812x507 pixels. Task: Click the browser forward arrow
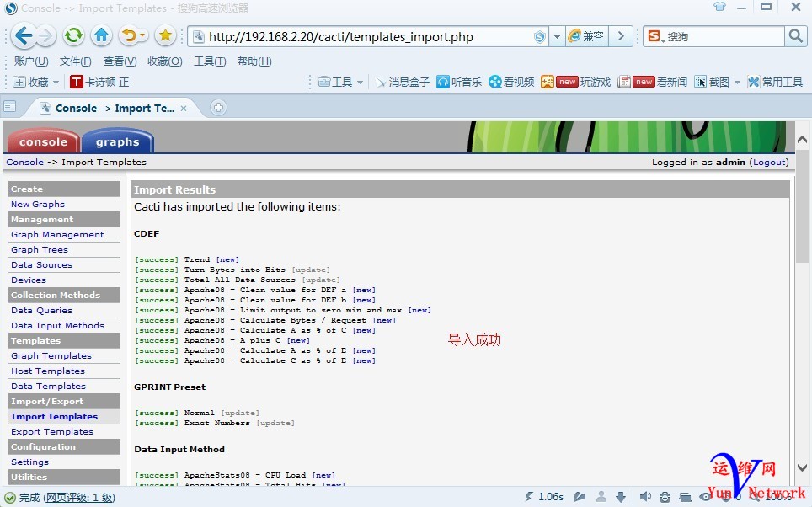[46, 36]
